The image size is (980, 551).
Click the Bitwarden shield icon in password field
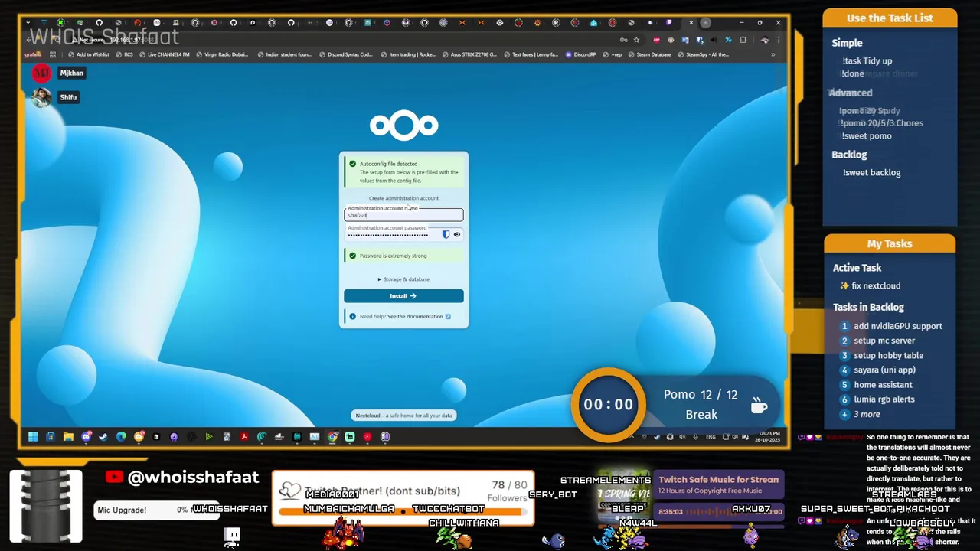[x=446, y=234]
